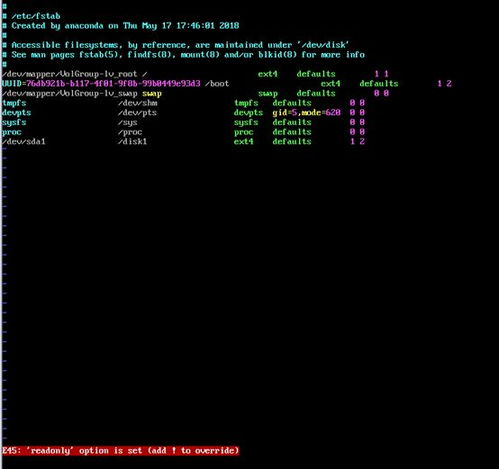
Task: Click 'defaults' on the lv_swap line
Action: click(316, 94)
